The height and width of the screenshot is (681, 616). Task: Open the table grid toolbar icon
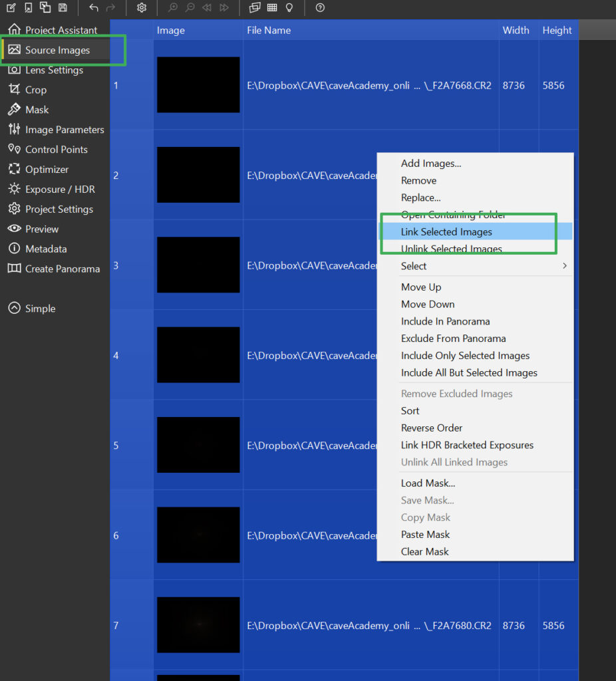[272, 7]
